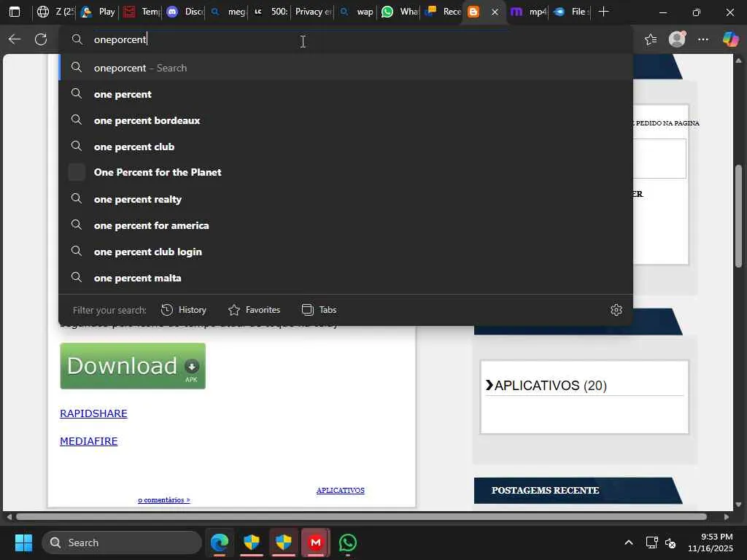The height and width of the screenshot is (560, 747).
Task: Switch to the Temp tab
Action: (141, 12)
